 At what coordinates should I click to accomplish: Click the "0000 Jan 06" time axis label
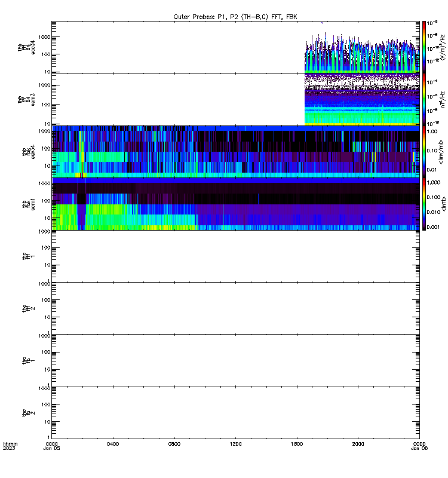(419, 446)
